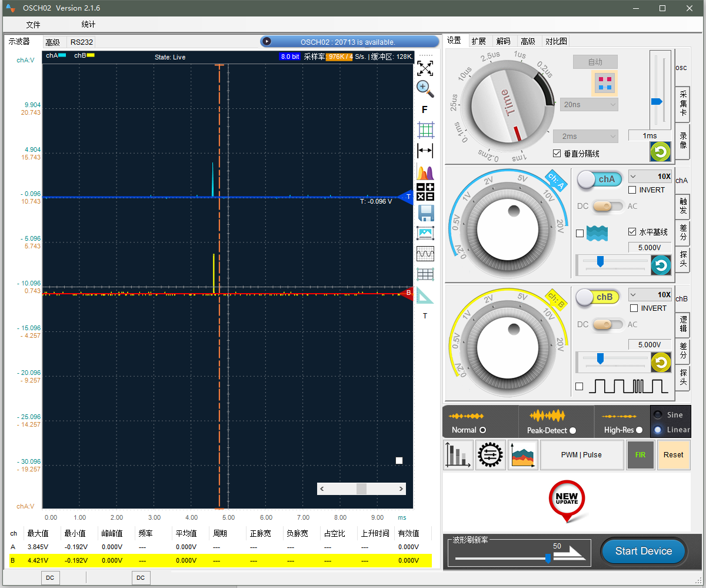Viewport: 706px width, 588px height.
Task: Open the histogram spectrum icon
Action: (x=425, y=172)
